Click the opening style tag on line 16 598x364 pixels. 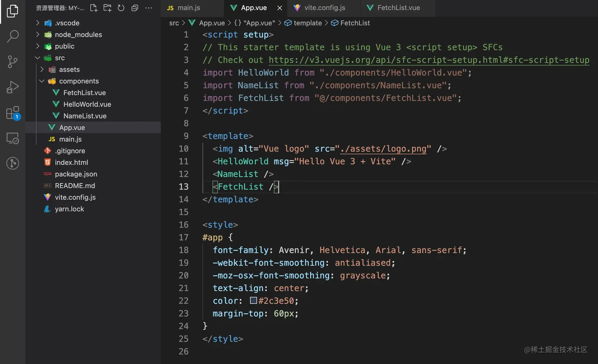pos(220,224)
